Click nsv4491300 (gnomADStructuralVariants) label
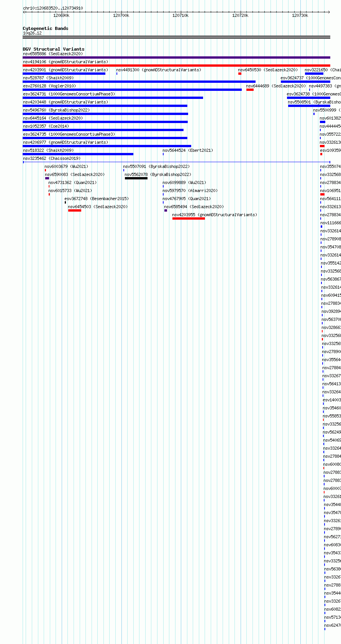 pyautogui.click(x=159, y=70)
